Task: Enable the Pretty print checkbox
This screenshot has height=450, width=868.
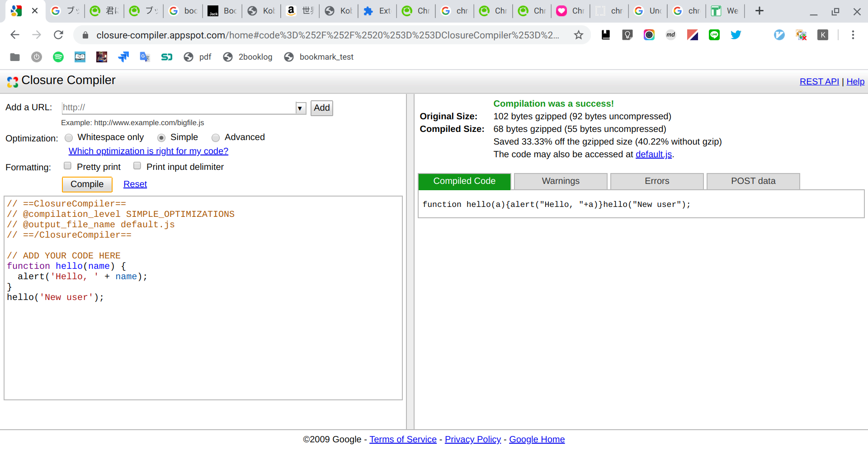Action: pos(67,166)
